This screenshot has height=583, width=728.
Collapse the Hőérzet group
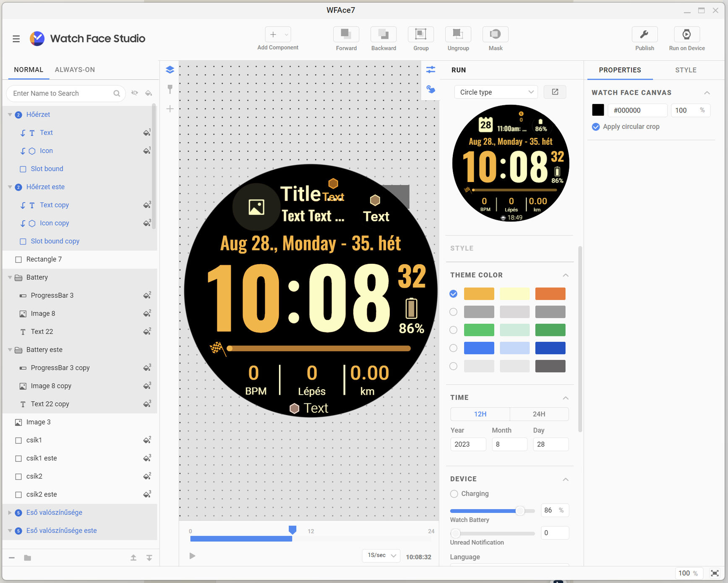point(10,115)
